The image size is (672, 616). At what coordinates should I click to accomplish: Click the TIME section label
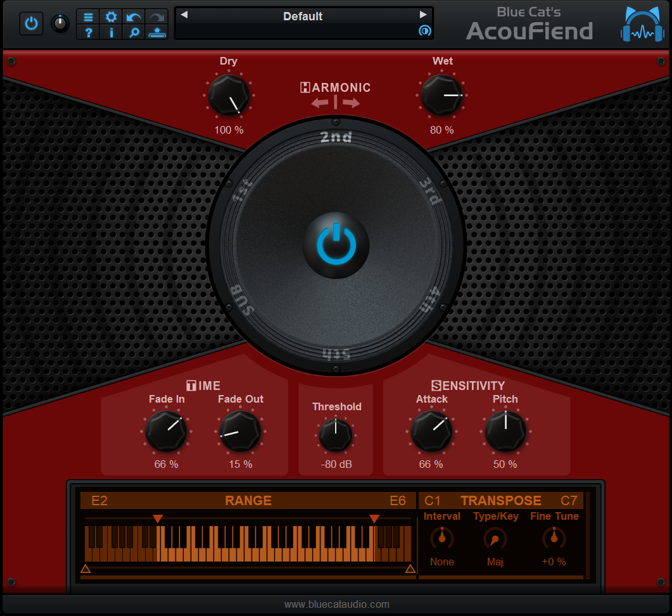[x=203, y=386]
